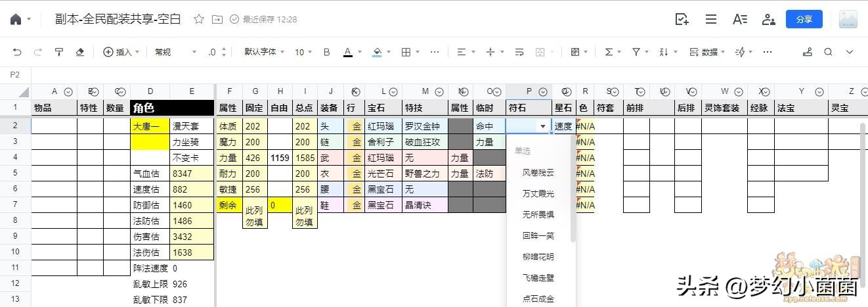Open filter button on column L header
This screenshot has height=307, width=868.
click(x=393, y=92)
